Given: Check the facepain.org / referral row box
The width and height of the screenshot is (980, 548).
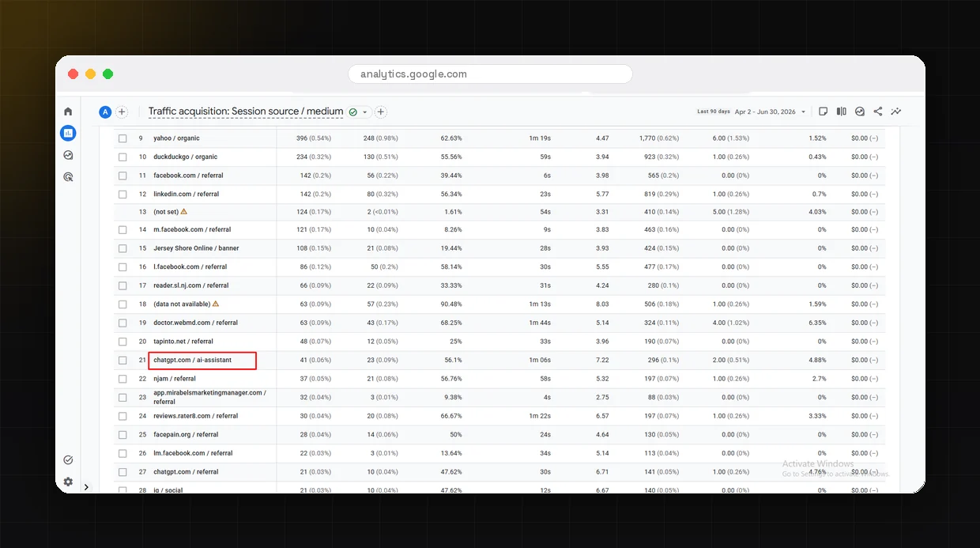Looking at the screenshot, I should [122, 434].
